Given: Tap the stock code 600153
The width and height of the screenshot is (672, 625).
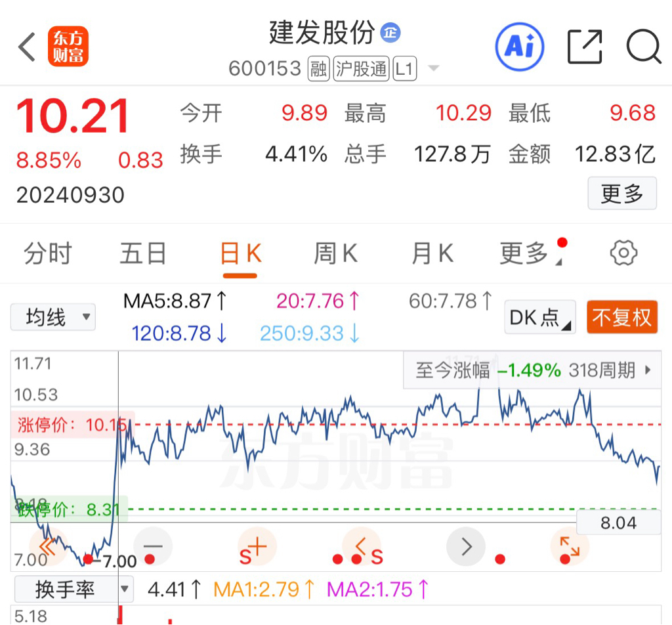Looking at the screenshot, I should coord(265,68).
